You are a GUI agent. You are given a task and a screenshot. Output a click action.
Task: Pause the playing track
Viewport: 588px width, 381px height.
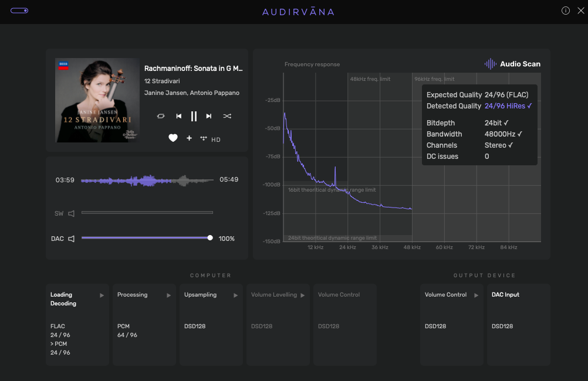(x=194, y=116)
